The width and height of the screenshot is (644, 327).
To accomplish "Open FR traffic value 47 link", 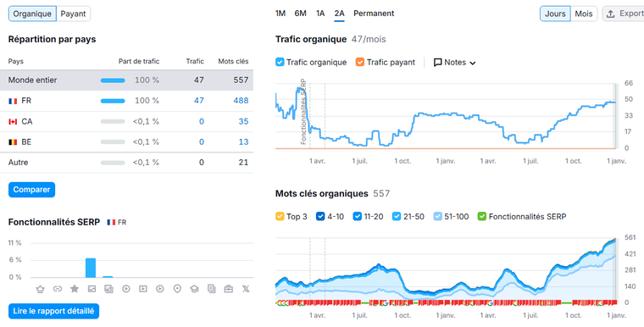I will click(x=199, y=101).
